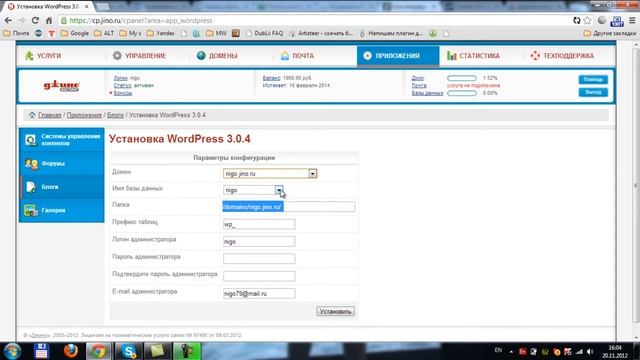The height and width of the screenshot is (360, 640).
Task: Click the envelope icon beside Почта
Action: (285, 56)
